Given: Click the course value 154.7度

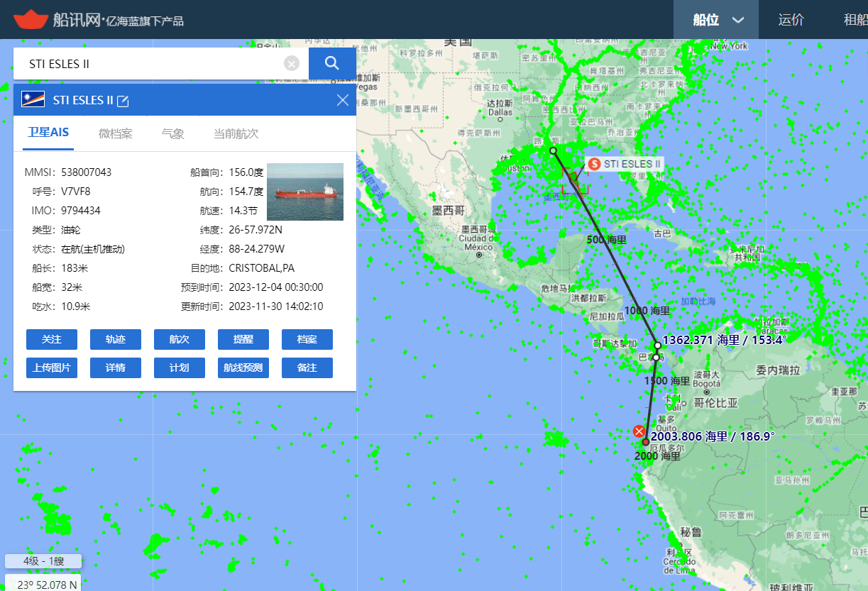Looking at the screenshot, I should pyautogui.click(x=246, y=192).
